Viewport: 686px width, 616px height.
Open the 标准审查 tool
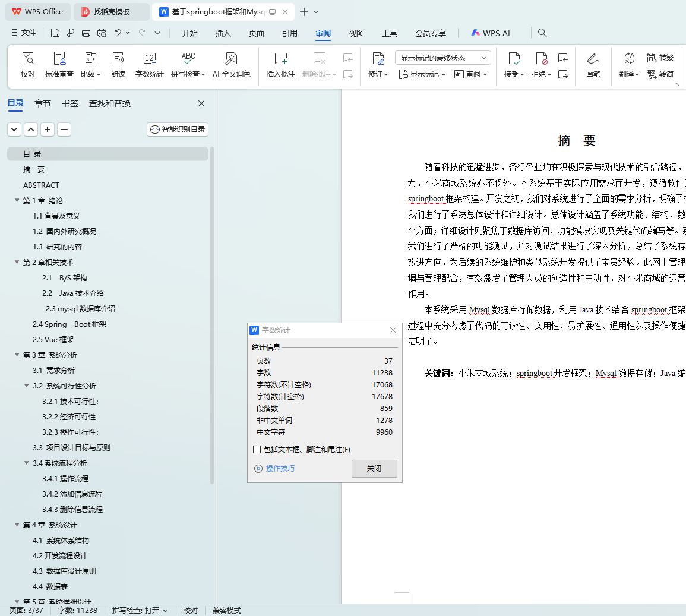(x=59, y=65)
